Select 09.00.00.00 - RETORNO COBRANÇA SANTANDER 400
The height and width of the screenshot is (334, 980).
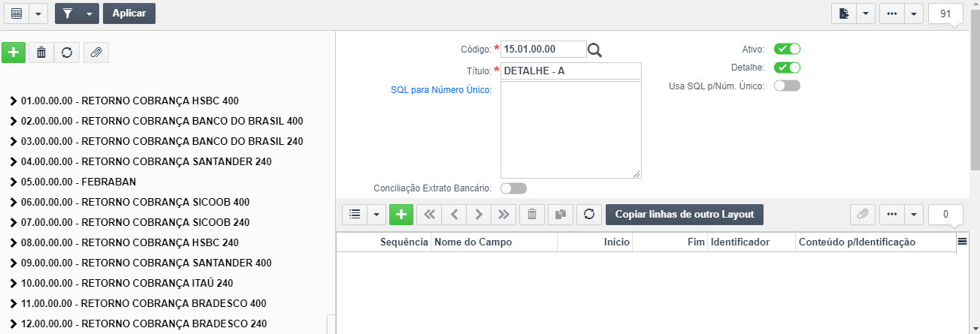(x=147, y=263)
